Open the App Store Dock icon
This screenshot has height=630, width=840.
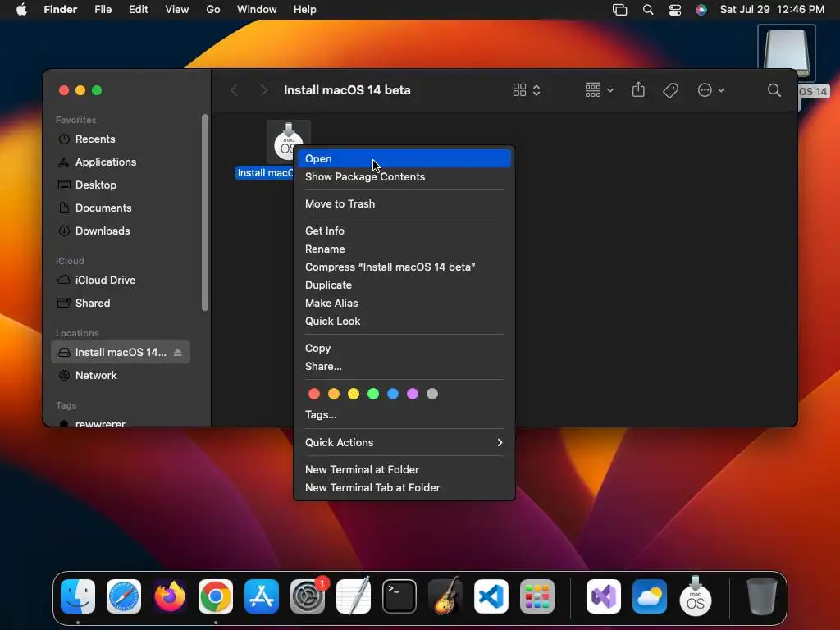(x=262, y=596)
